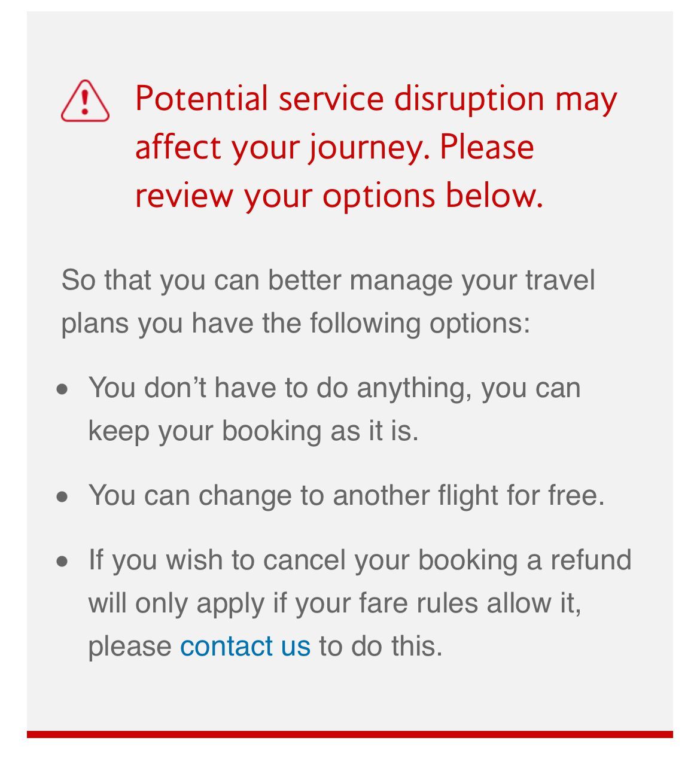Click the bullet dot beside "You don't have to"
700x759 pixels.
(63, 389)
